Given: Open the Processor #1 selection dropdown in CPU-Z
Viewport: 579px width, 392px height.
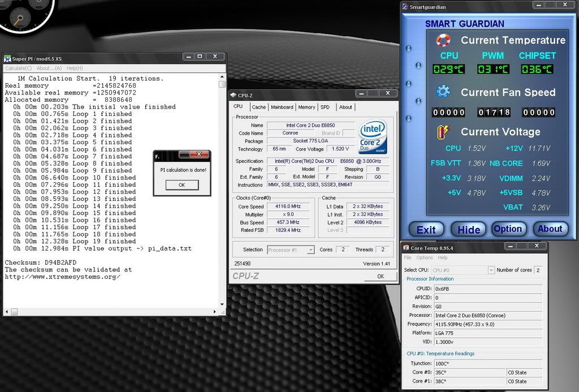Looking at the screenshot, I should pos(311,250).
